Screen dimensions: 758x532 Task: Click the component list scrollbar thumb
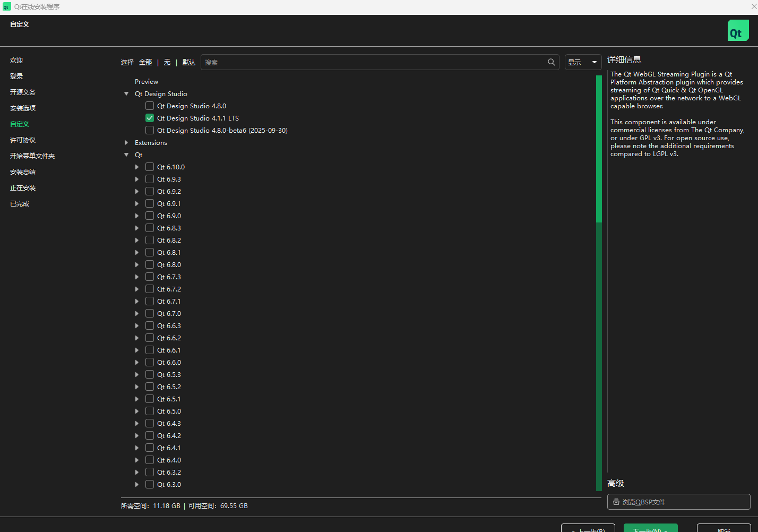(x=599, y=149)
